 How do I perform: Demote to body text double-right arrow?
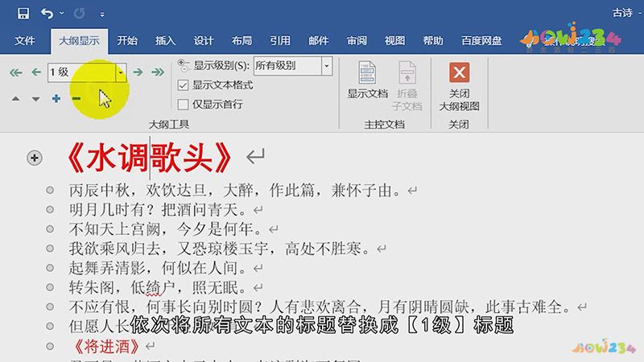point(158,72)
